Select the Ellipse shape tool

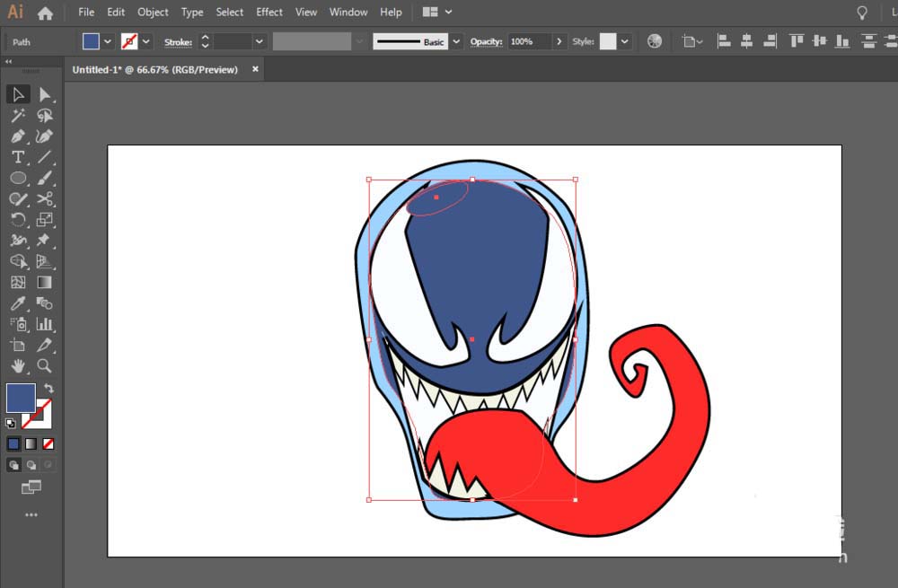(18, 178)
